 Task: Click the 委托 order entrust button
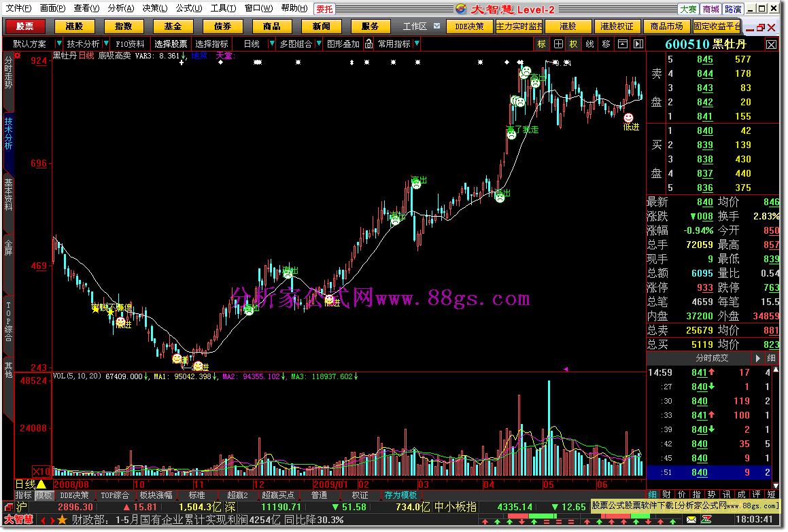(x=324, y=9)
